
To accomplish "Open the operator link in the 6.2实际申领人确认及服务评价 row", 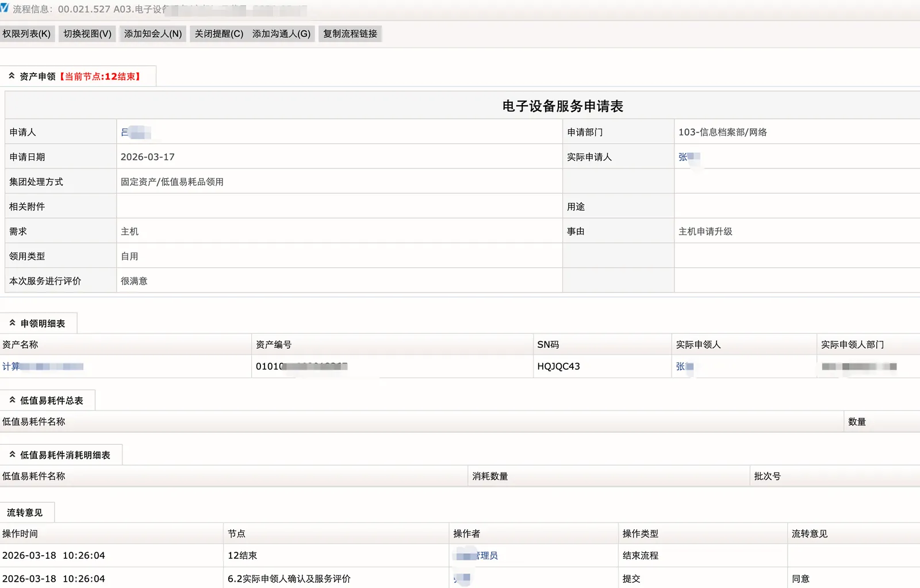I will 462,578.
